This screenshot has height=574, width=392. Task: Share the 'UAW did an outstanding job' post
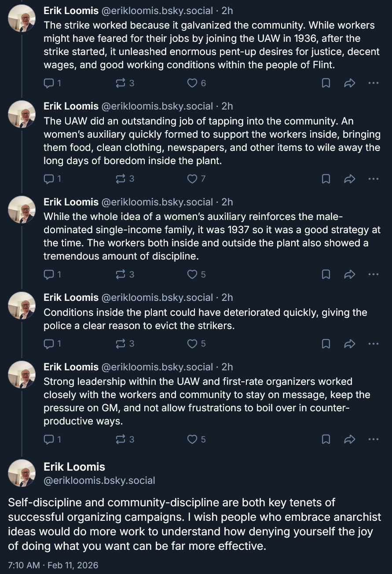349,179
